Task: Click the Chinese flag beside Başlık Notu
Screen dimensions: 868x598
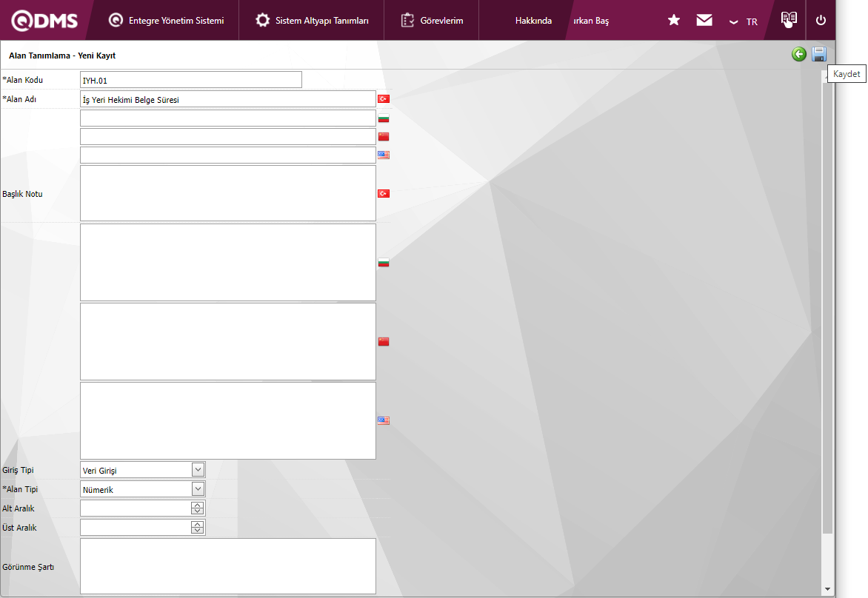Action: (384, 342)
